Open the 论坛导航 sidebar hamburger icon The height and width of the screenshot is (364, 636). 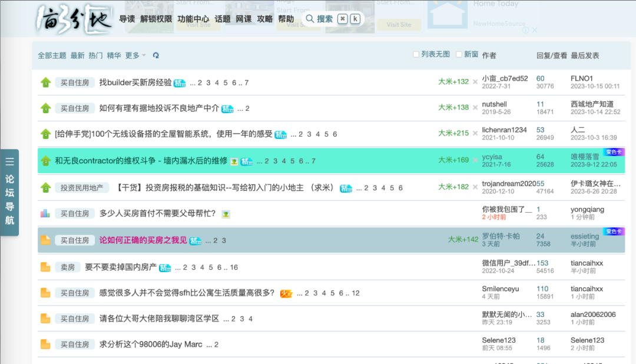pyautogui.click(x=10, y=161)
